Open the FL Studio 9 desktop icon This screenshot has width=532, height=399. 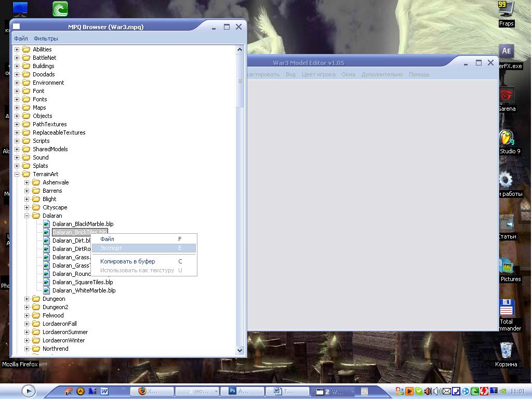507,138
